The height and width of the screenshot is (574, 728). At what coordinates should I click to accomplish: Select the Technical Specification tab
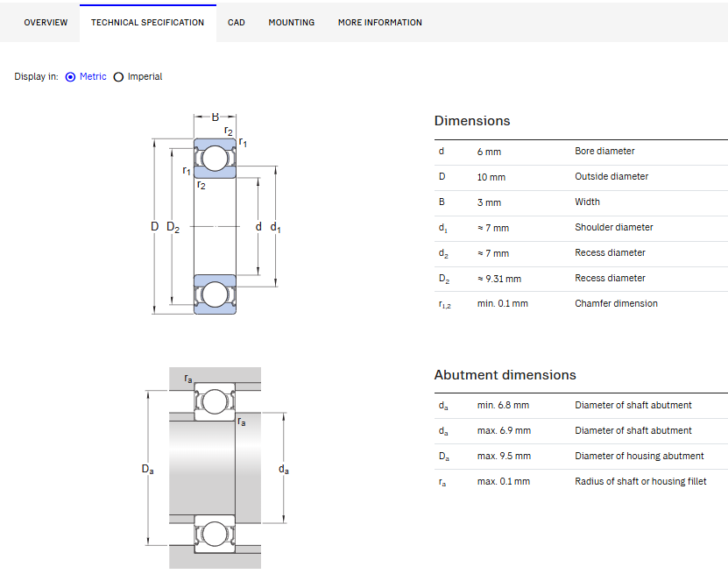click(x=148, y=22)
